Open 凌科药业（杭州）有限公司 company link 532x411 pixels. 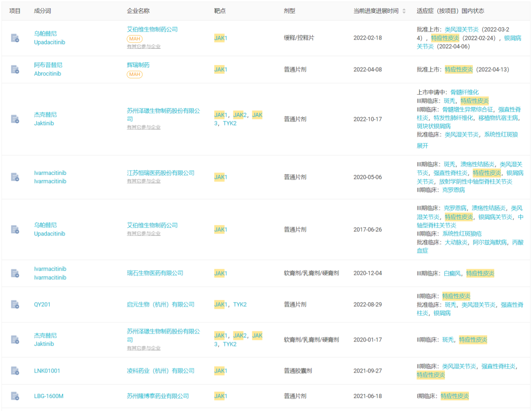(161, 371)
